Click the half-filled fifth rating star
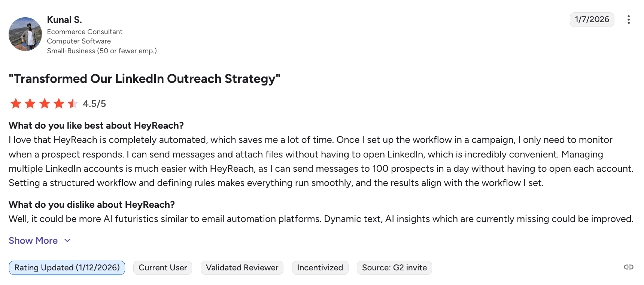The image size is (644, 285). point(73,103)
